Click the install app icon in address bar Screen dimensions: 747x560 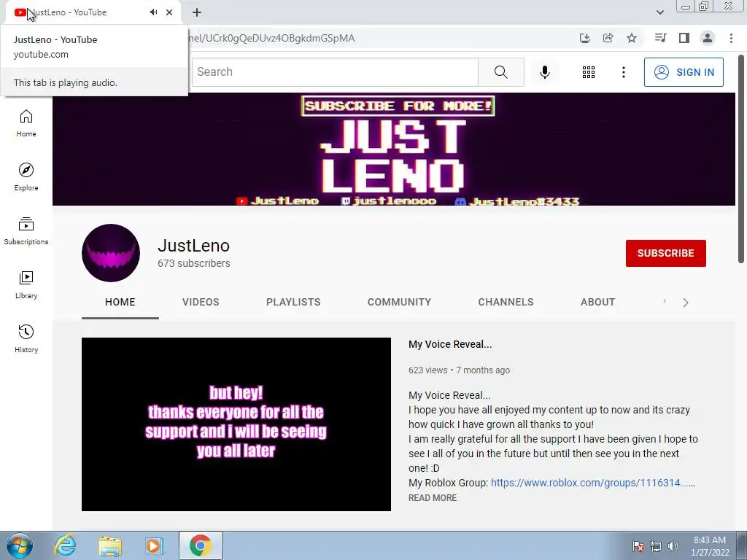coord(585,38)
